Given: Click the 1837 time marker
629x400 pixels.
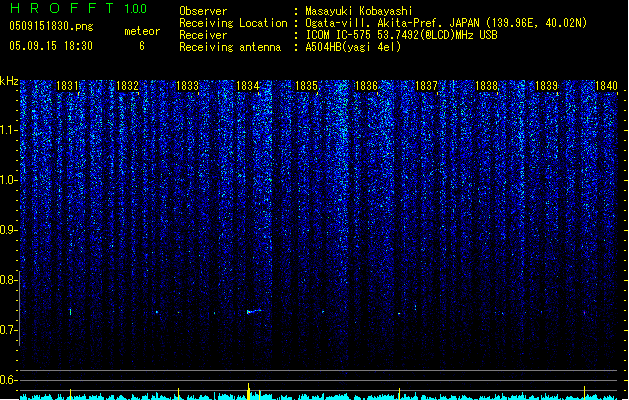Looking at the screenshot, I should [426, 86].
